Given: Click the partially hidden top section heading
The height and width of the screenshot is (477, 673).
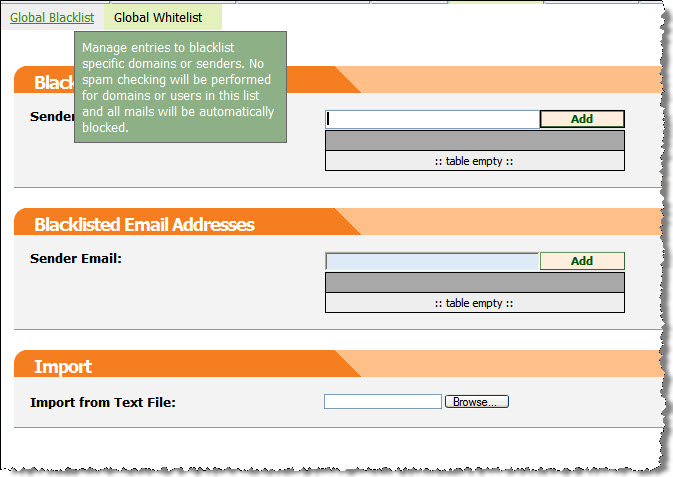Looking at the screenshot, I should pyautogui.click(x=53, y=83).
